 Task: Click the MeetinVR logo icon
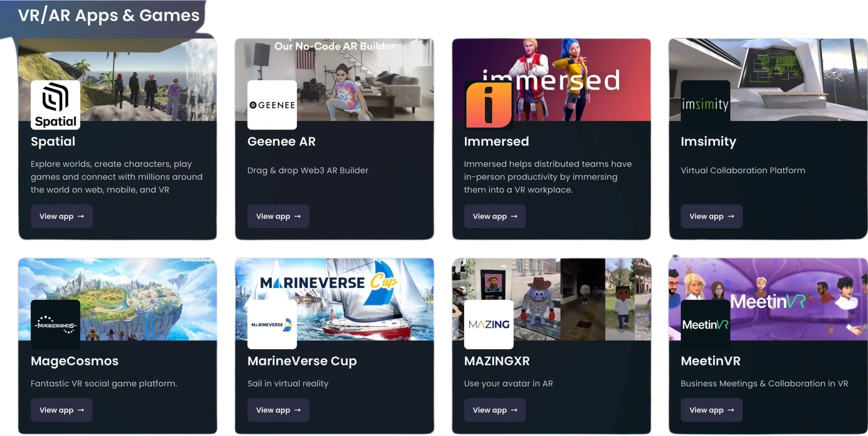tap(705, 324)
